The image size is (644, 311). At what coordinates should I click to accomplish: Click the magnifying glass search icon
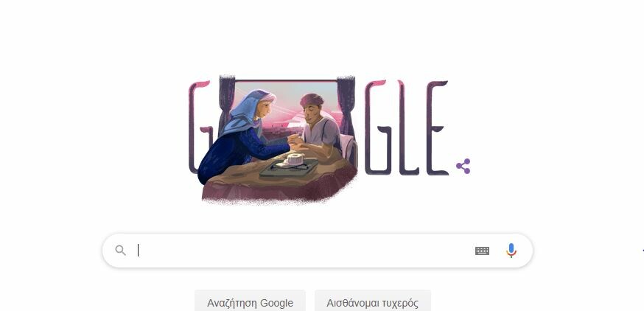click(x=120, y=250)
